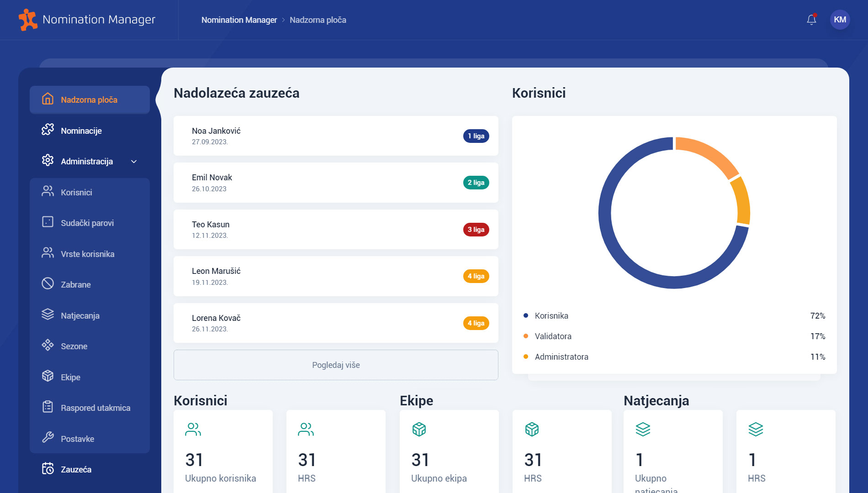Image resolution: width=868 pixels, height=493 pixels.
Task: Open Sudački parovi menu item
Action: (x=87, y=223)
